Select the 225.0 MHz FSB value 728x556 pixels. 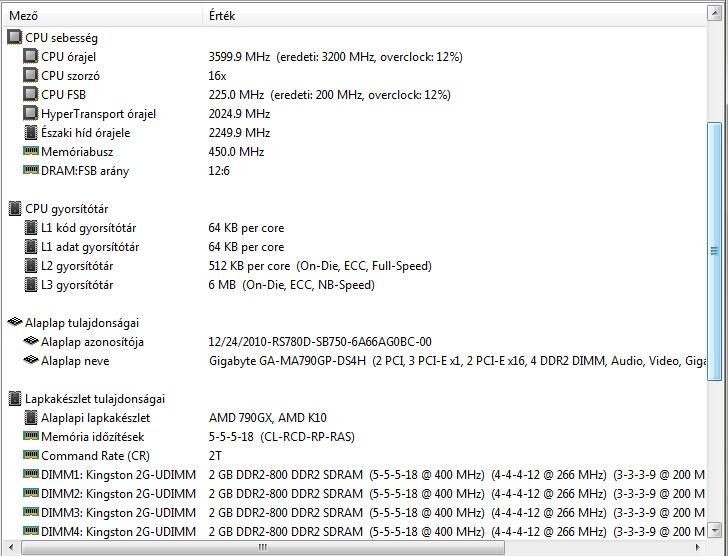(x=329, y=95)
